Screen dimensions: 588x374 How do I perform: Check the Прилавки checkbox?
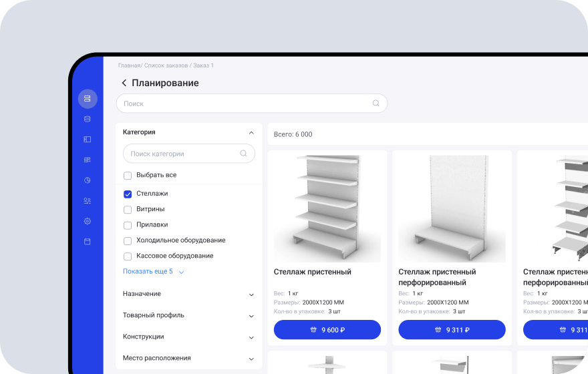coord(128,225)
